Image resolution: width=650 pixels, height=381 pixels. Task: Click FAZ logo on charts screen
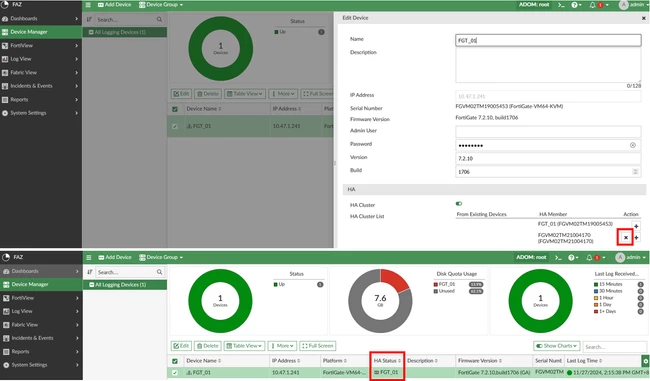[6, 257]
